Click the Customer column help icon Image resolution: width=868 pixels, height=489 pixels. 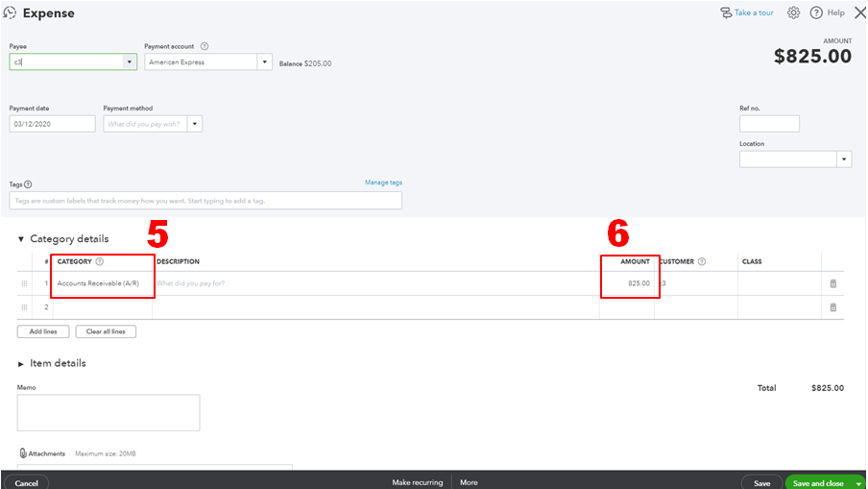(702, 261)
